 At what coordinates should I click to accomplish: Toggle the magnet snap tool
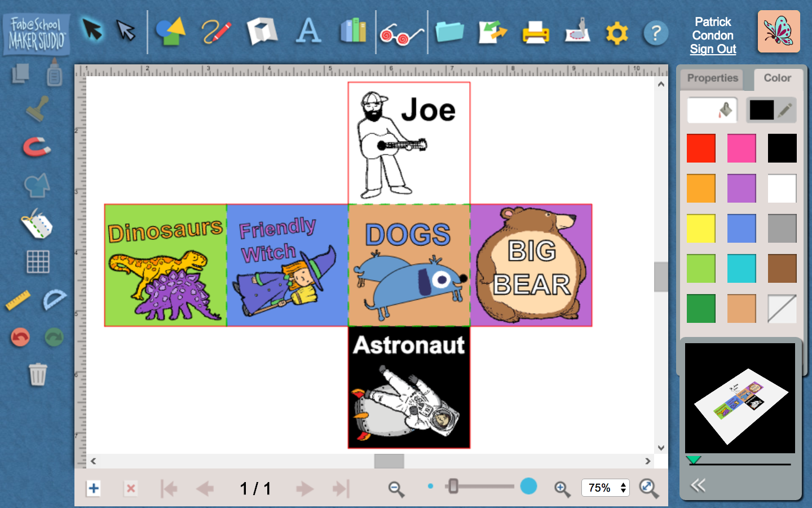coord(37,147)
